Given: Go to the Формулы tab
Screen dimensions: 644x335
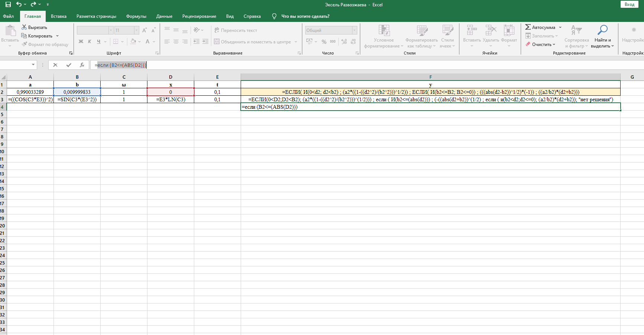Looking at the screenshot, I should coord(136,16).
